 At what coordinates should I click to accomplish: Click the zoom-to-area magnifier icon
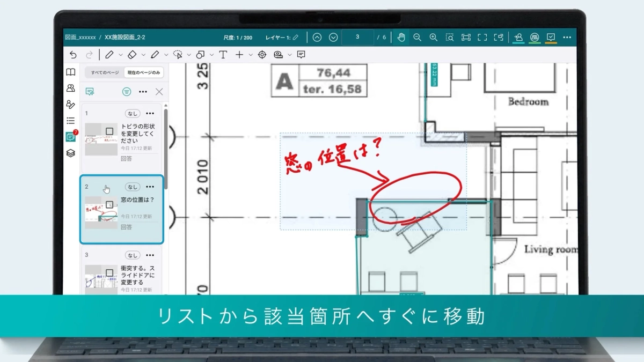(x=450, y=37)
